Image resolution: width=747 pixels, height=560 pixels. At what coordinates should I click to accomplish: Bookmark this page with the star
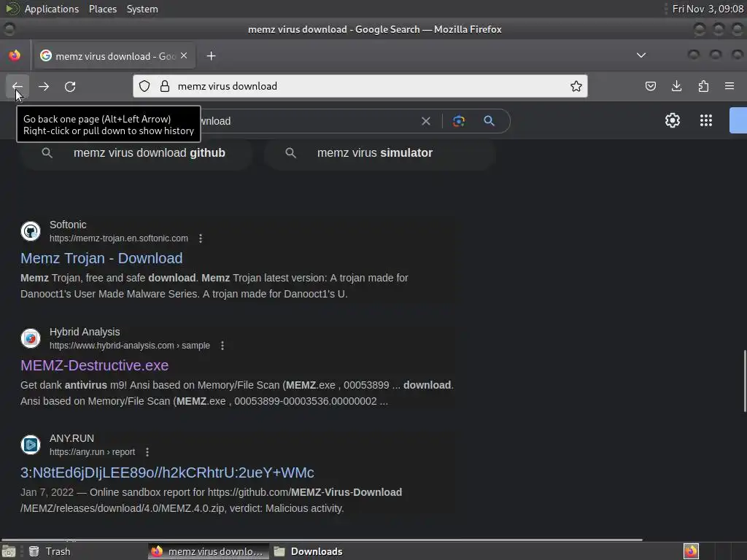(576, 86)
